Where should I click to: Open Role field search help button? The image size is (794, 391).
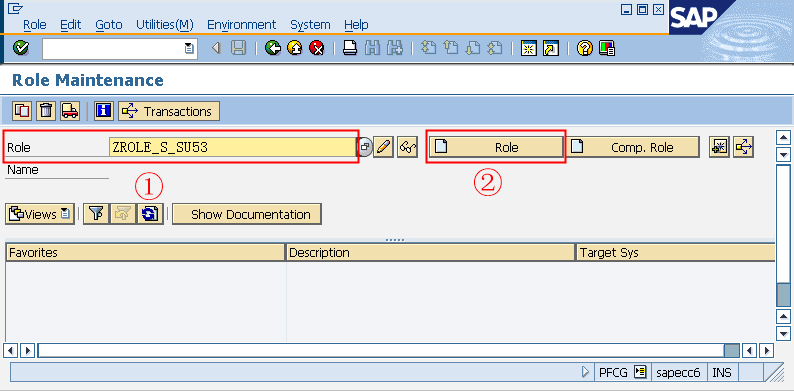[x=365, y=147]
